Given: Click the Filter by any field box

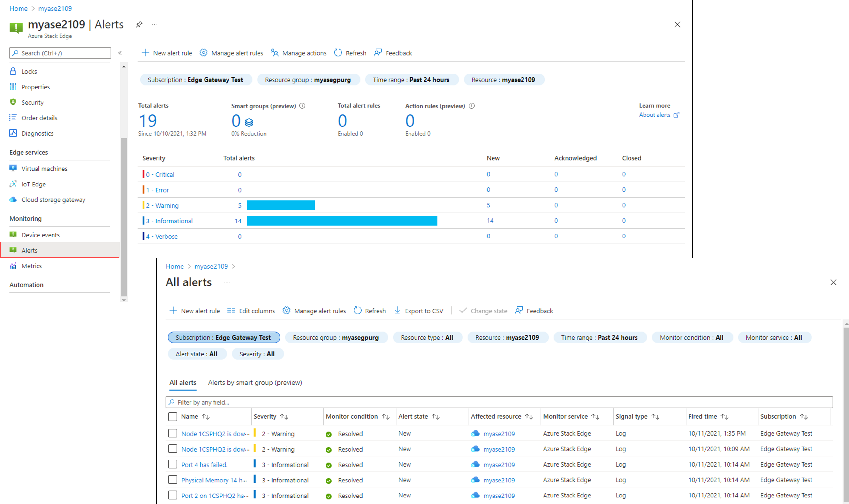Looking at the screenshot, I should (499, 402).
